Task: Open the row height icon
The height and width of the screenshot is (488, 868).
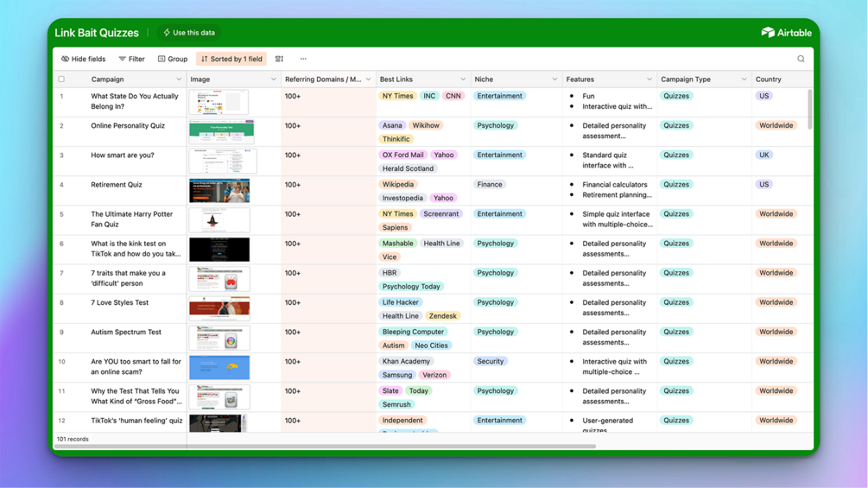Action: pyautogui.click(x=279, y=59)
